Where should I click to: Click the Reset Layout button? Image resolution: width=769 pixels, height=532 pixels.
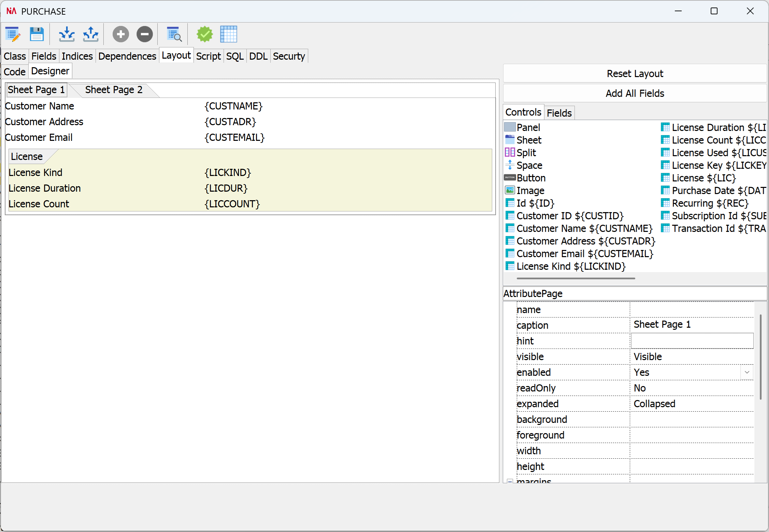pyautogui.click(x=635, y=73)
